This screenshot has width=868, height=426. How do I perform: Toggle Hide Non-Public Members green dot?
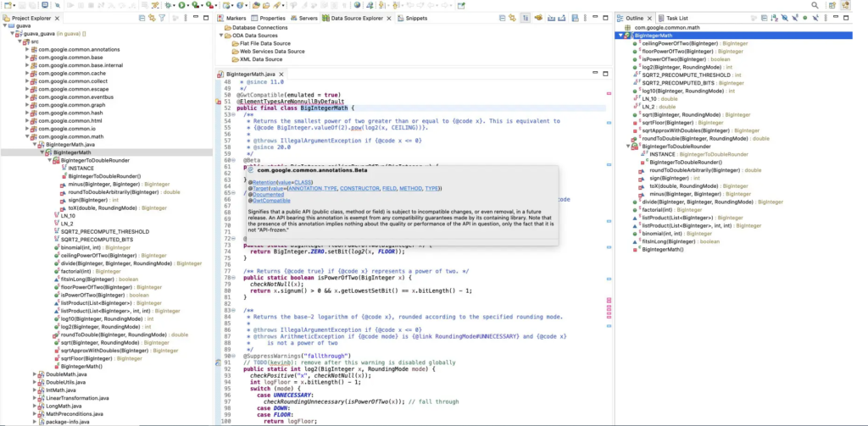click(805, 18)
